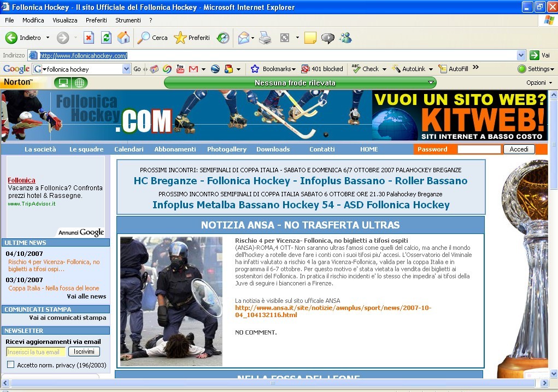Click the grey Forward arrow button
Image resolution: width=558 pixels, height=392 pixels.
[63, 37]
